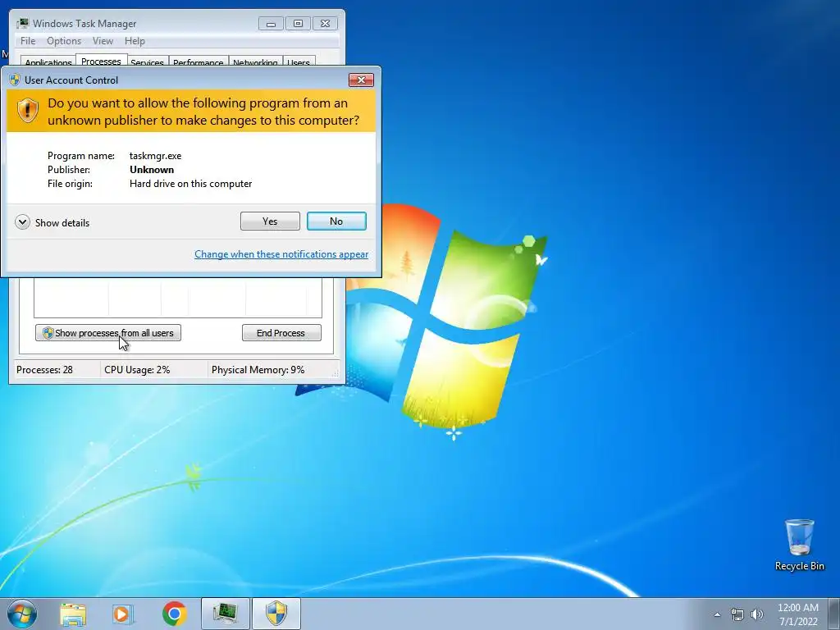Open Windows Explorer from taskbar
Screen dimensions: 840x630
click(73, 614)
